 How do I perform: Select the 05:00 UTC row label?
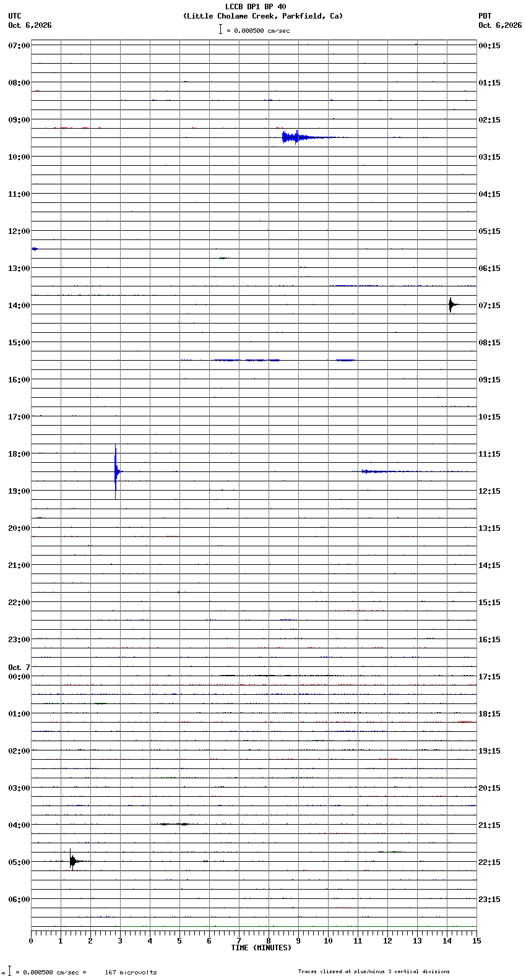19,862
